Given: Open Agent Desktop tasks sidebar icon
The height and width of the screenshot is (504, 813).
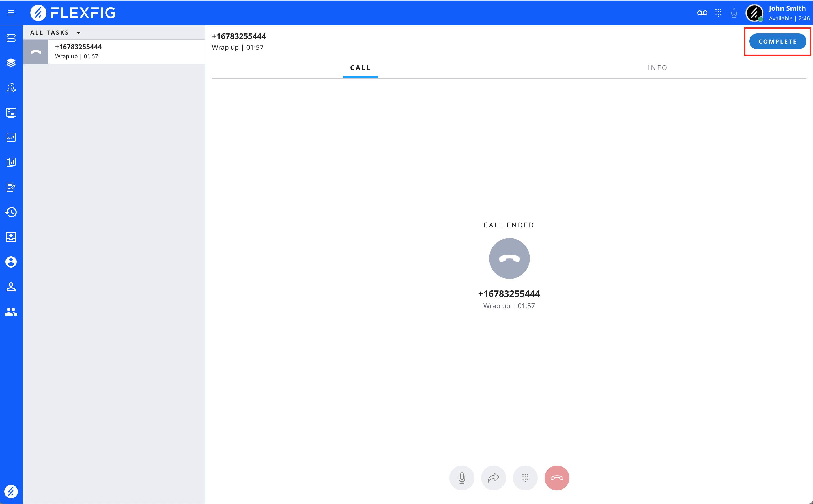Looking at the screenshot, I should [11, 38].
